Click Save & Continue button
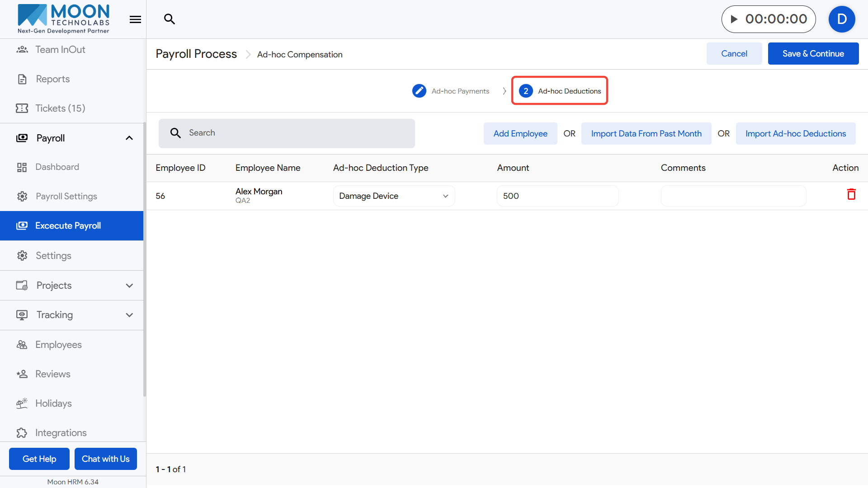 tap(813, 54)
